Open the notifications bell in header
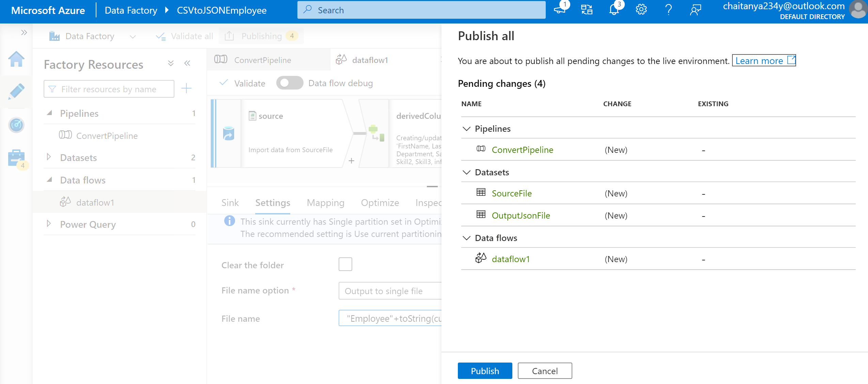This screenshot has height=384, width=868. click(x=614, y=10)
